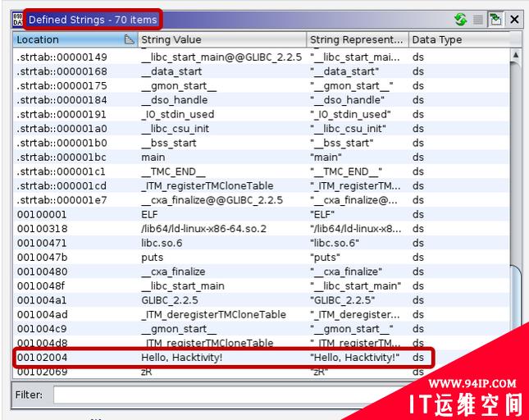Viewport: 529px width, 420px height.
Task: Click the "ELF" string representation cell
Action: 322,215
